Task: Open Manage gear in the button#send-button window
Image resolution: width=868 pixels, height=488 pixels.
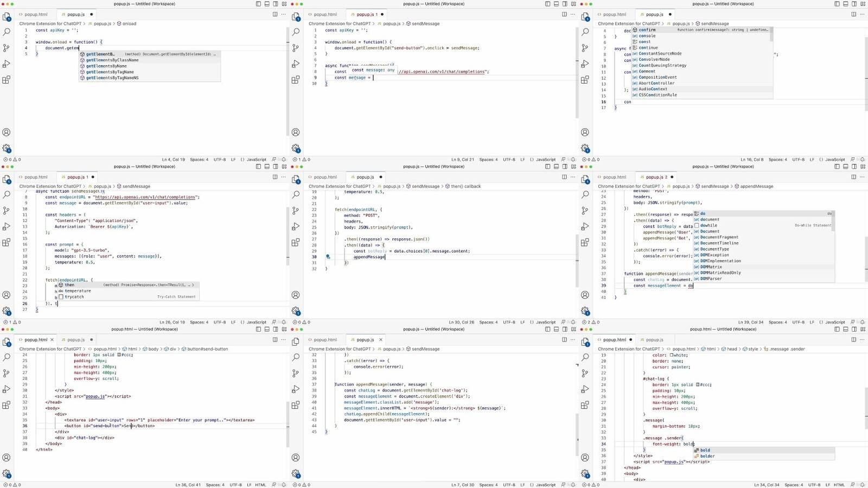Action: tap(7, 473)
